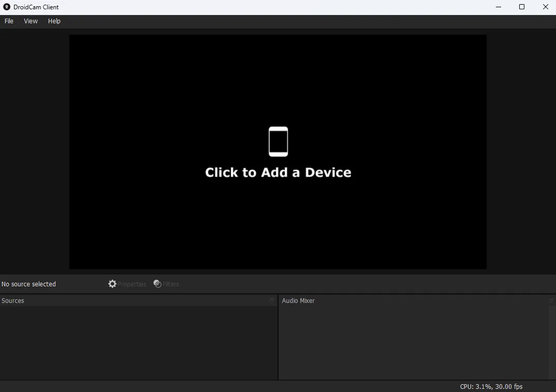This screenshot has height=392, width=556.
Task: Click the Sources panel title
Action: pyautogui.click(x=13, y=300)
